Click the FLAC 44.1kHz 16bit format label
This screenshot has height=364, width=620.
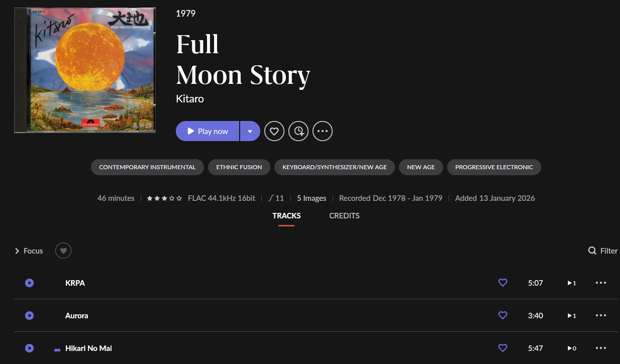pyautogui.click(x=222, y=198)
